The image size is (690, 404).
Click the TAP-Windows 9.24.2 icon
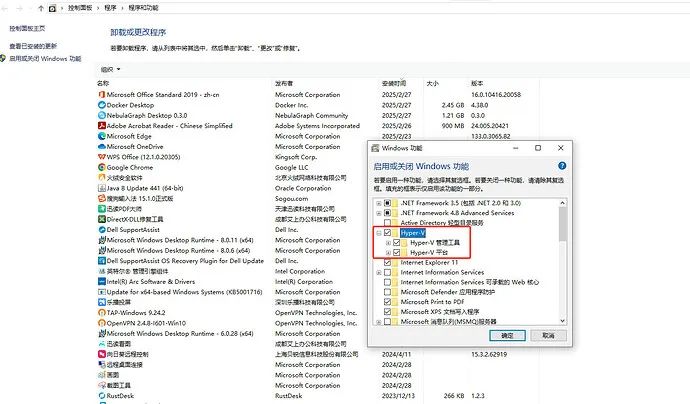[102, 313]
